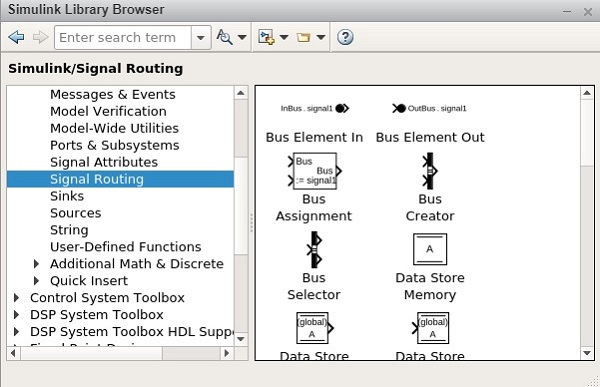
Task: Expand Control System Toolbox node
Action: click(x=16, y=297)
